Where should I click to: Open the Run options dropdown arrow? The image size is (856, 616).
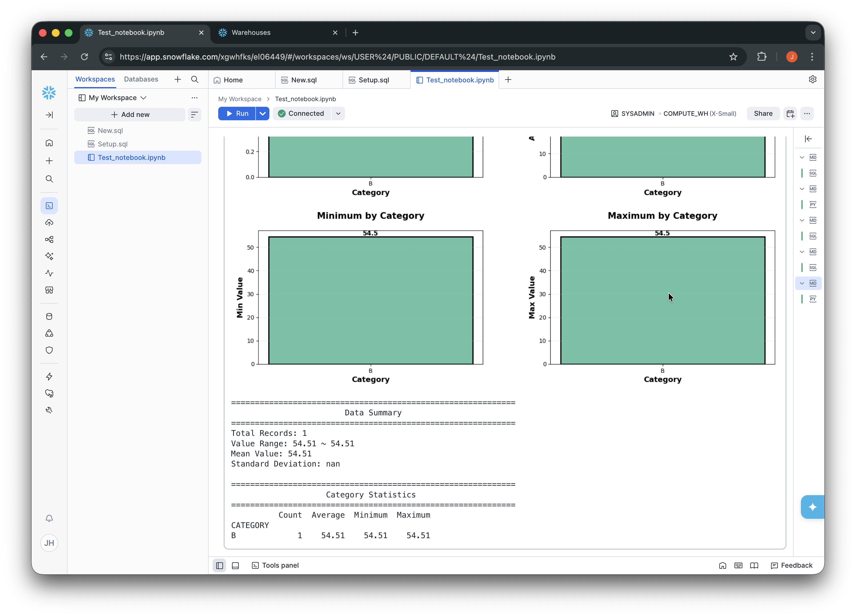point(262,114)
